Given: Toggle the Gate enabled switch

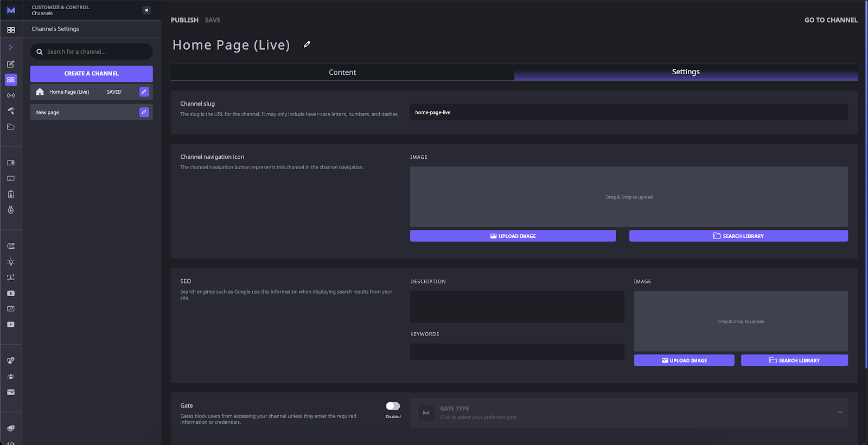Looking at the screenshot, I should (x=393, y=406).
